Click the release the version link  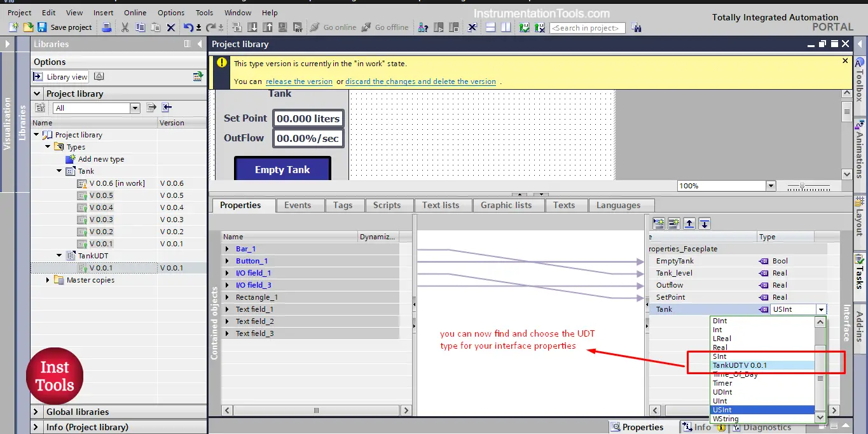point(299,81)
